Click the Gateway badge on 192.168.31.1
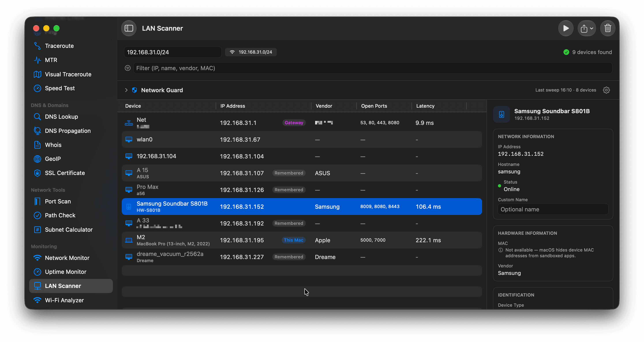The image size is (644, 342). click(x=294, y=123)
